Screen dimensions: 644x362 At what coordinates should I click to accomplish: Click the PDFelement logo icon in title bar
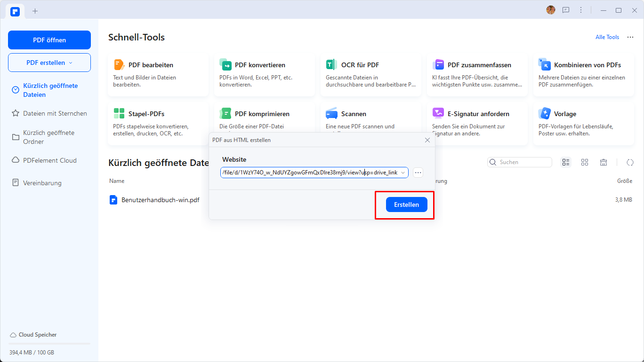[15, 11]
